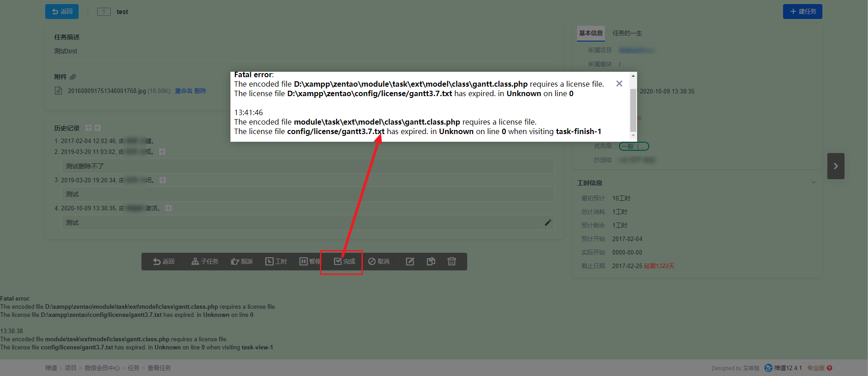Image resolution: width=868 pixels, height=376 pixels.
Task: Click the 一般 priority badge
Action: [x=634, y=146]
